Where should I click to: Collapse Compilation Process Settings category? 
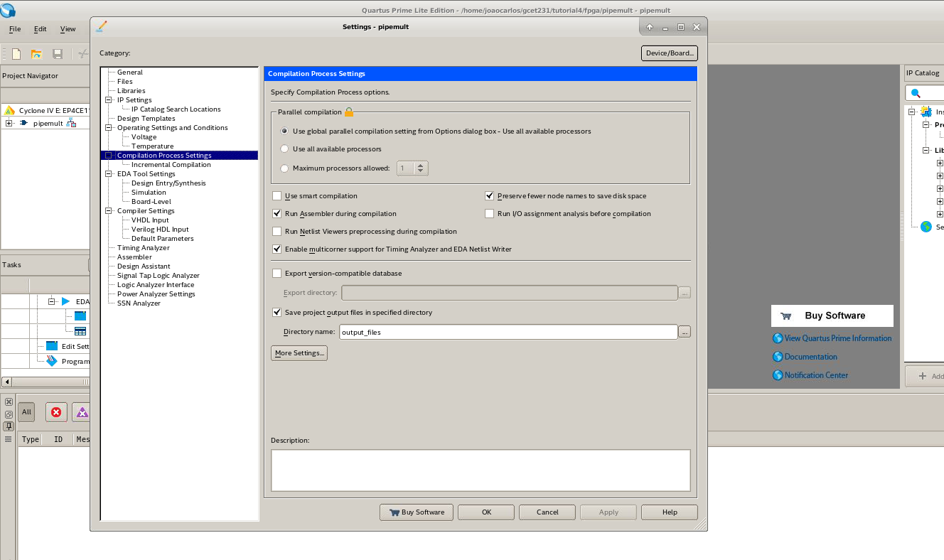pyautogui.click(x=109, y=156)
